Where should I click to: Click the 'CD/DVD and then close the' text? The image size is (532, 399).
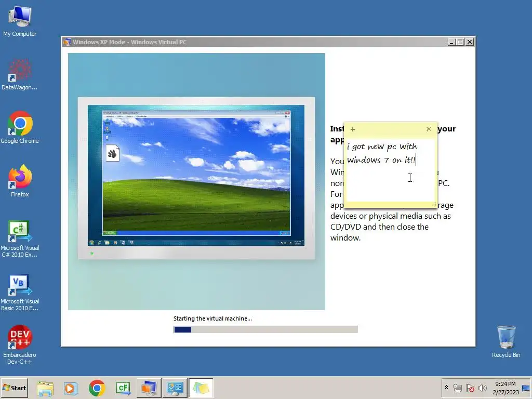[379, 227]
